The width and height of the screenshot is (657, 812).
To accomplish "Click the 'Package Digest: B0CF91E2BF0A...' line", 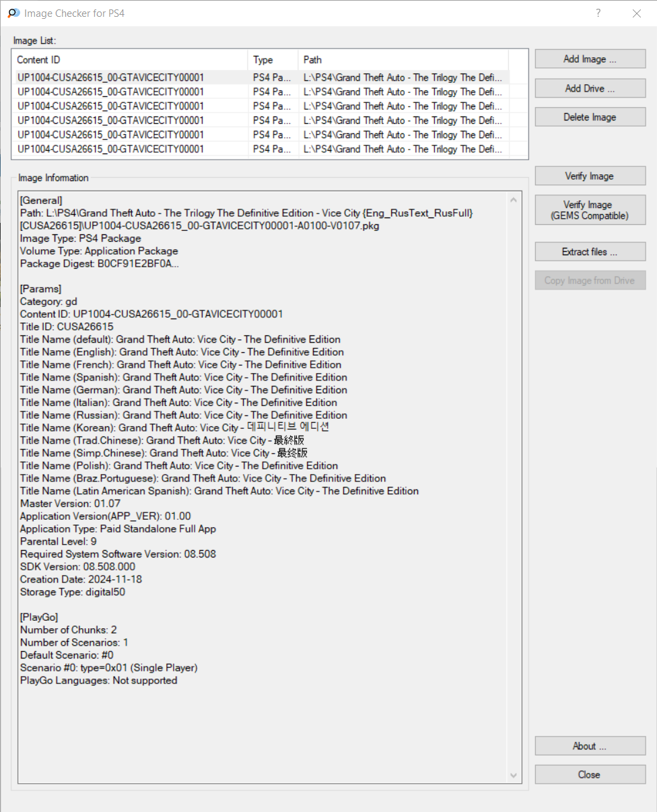I will [x=100, y=264].
